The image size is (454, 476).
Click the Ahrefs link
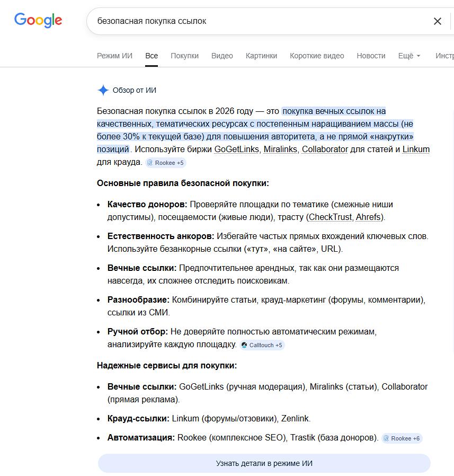(x=369, y=217)
